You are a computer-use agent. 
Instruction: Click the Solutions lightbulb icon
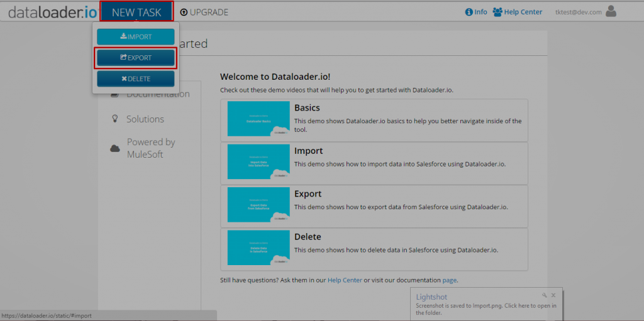pyautogui.click(x=115, y=119)
